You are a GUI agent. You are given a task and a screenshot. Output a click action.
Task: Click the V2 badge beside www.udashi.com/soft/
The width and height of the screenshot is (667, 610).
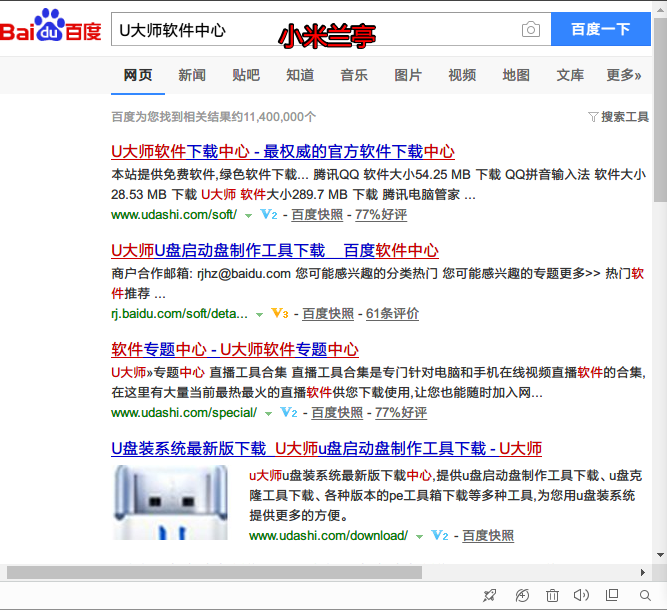[268, 214]
